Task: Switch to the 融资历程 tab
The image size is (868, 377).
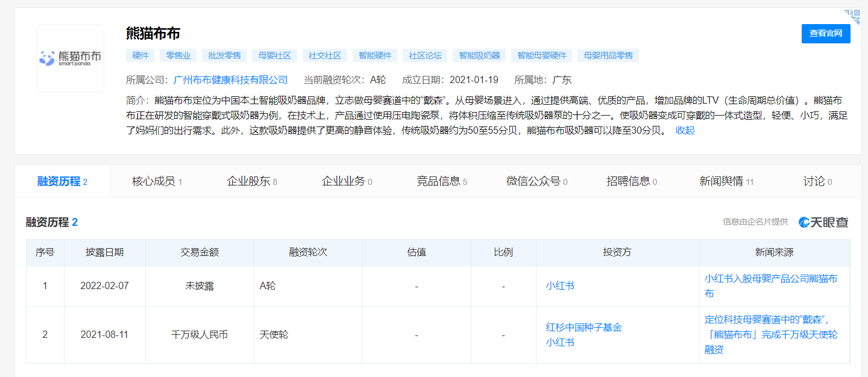Action: (x=63, y=181)
